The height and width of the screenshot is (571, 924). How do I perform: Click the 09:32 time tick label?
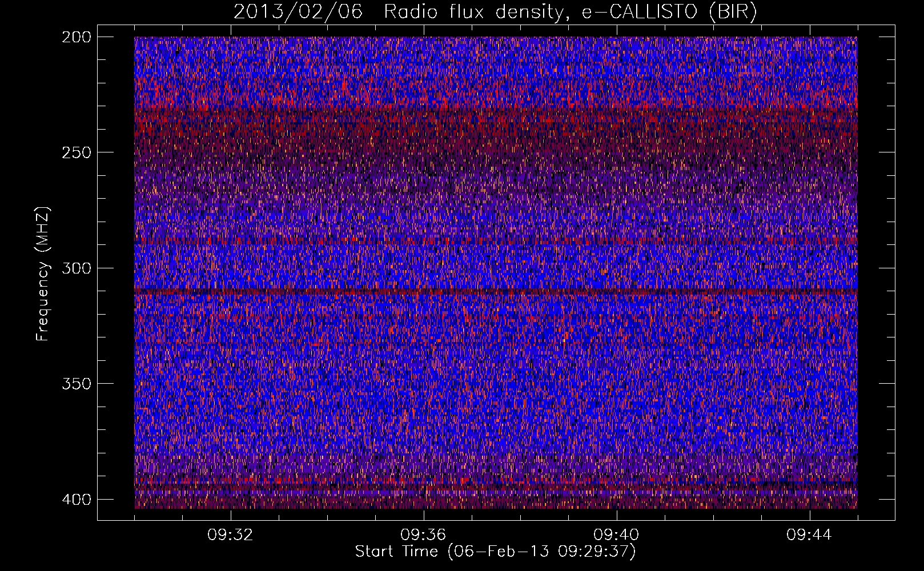[x=230, y=535]
